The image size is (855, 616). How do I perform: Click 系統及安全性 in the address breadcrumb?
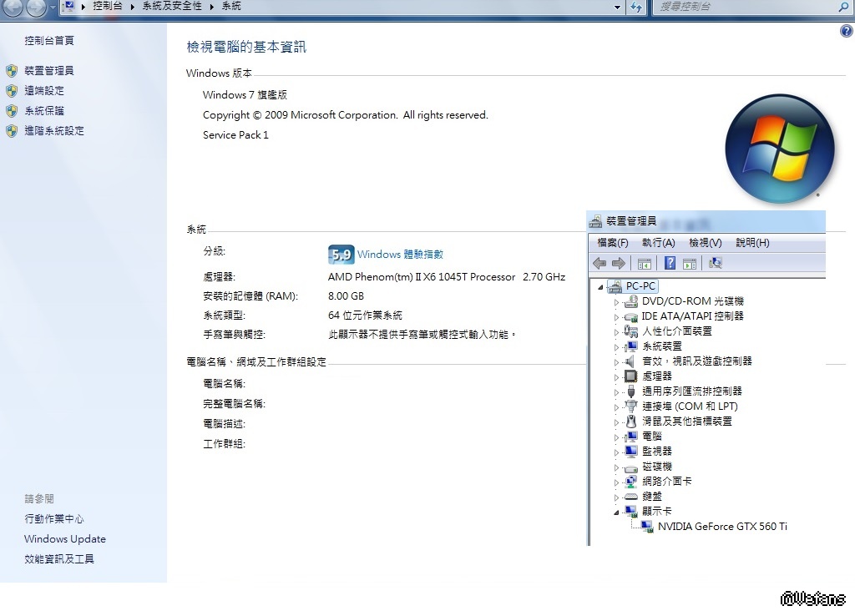tap(172, 6)
